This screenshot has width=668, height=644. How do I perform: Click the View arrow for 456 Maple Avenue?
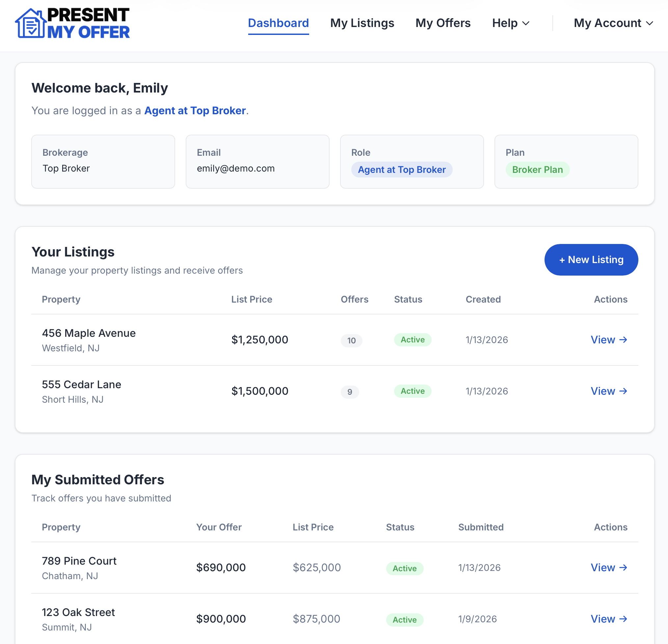609,339
